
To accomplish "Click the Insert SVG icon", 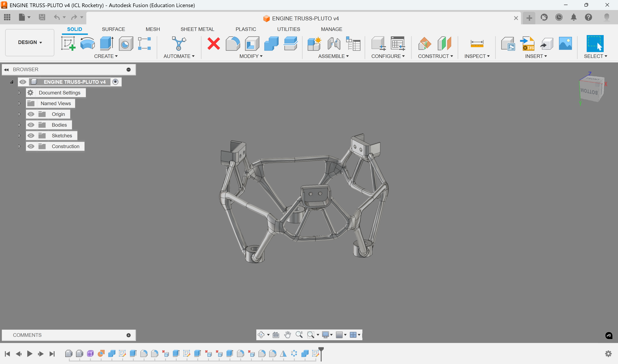I will pos(527,43).
